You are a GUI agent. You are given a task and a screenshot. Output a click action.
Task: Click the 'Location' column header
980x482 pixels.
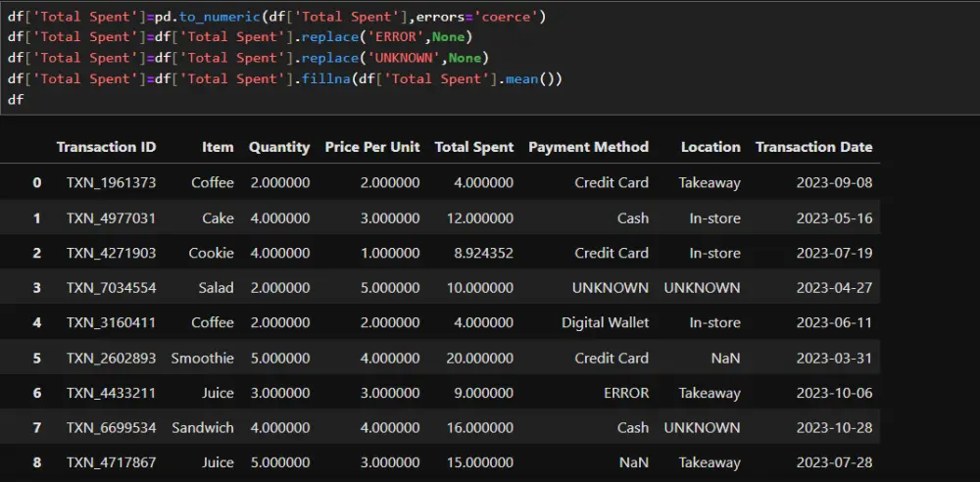(x=710, y=147)
